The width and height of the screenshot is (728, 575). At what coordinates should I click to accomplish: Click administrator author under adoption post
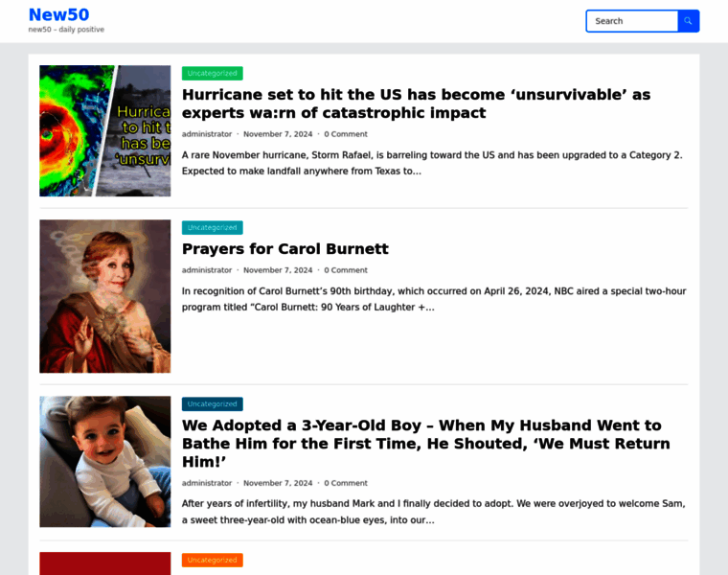[x=207, y=483]
